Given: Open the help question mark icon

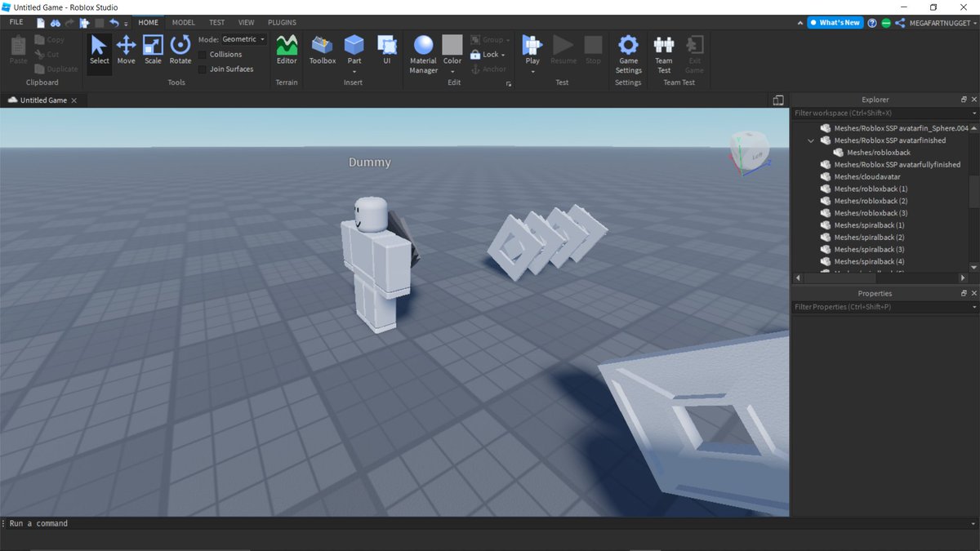Looking at the screenshot, I should [872, 23].
